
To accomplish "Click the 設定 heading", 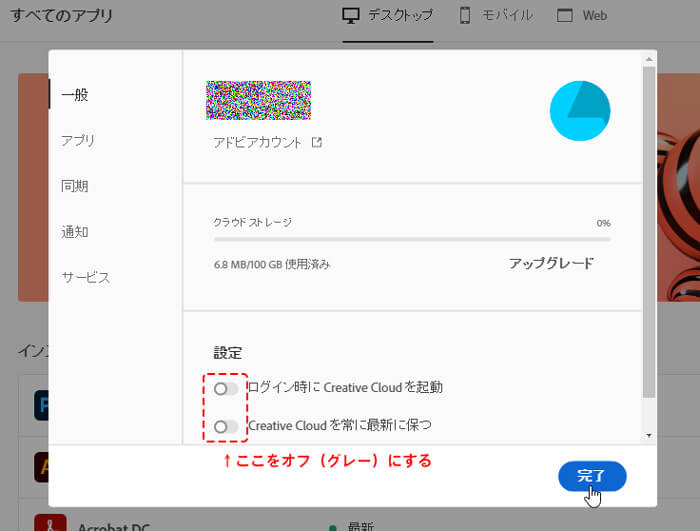I will pyautogui.click(x=227, y=353).
